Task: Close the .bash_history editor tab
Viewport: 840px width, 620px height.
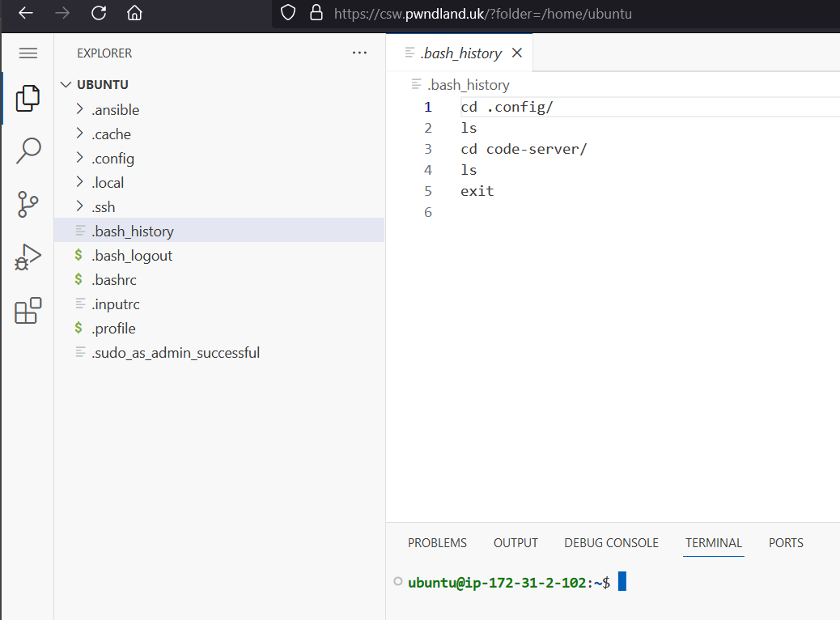Action: 517,53
